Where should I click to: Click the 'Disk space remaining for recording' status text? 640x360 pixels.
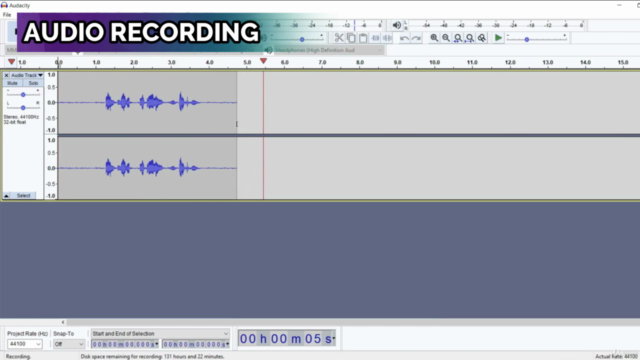(x=153, y=356)
